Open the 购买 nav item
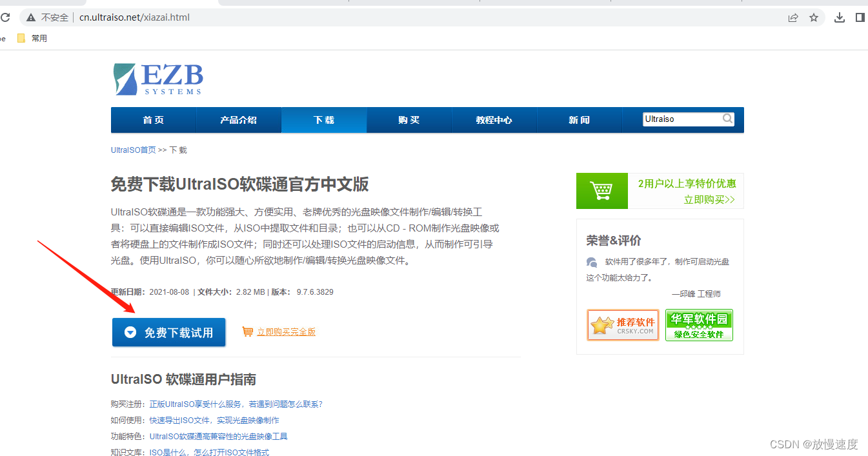Image resolution: width=868 pixels, height=456 pixels. click(x=409, y=120)
